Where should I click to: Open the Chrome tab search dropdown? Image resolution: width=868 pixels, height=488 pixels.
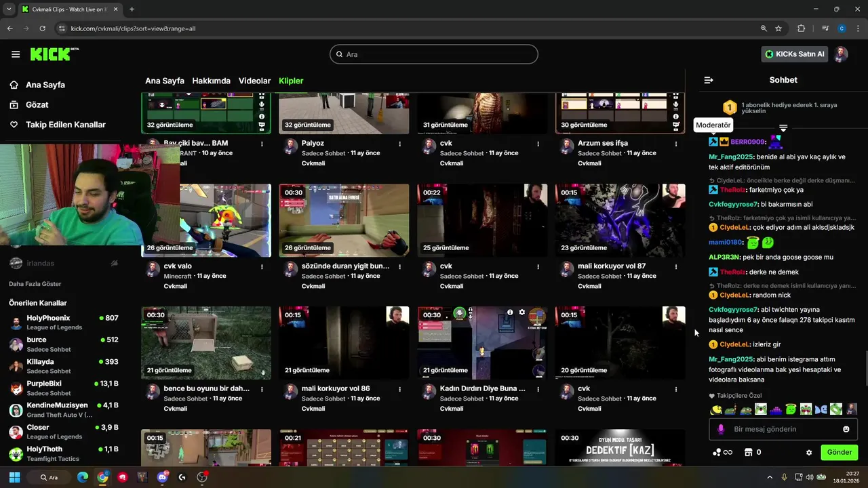(9, 9)
